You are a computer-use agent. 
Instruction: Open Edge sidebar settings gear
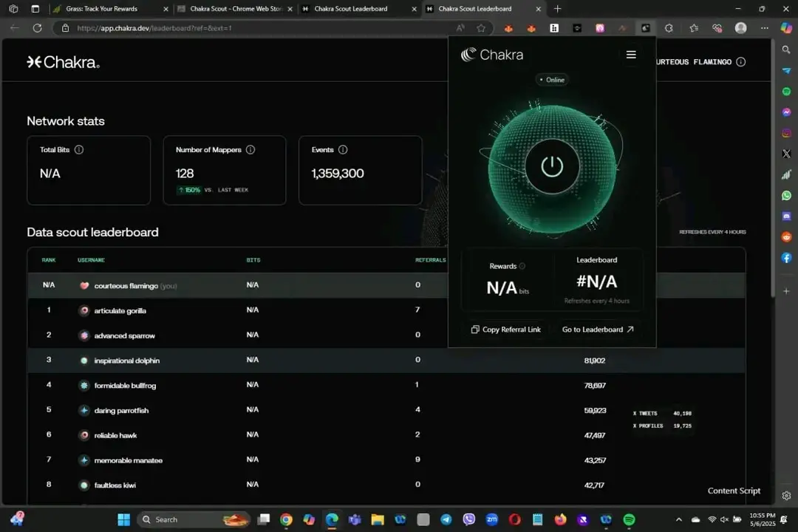click(x=786, y=495)
